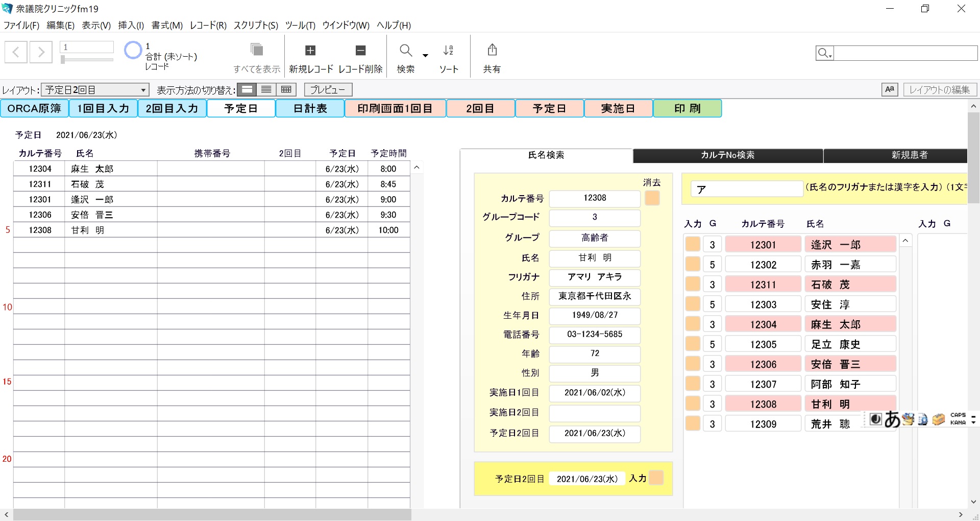980x521 pixels.
Task: Click up arrow of patient search list scrollbar
Action: tap(905, 241)
